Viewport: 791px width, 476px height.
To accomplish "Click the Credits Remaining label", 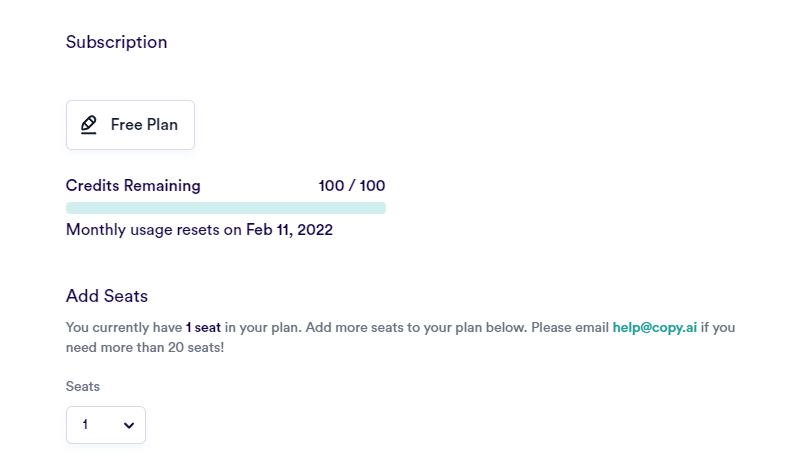I will 133,186.
